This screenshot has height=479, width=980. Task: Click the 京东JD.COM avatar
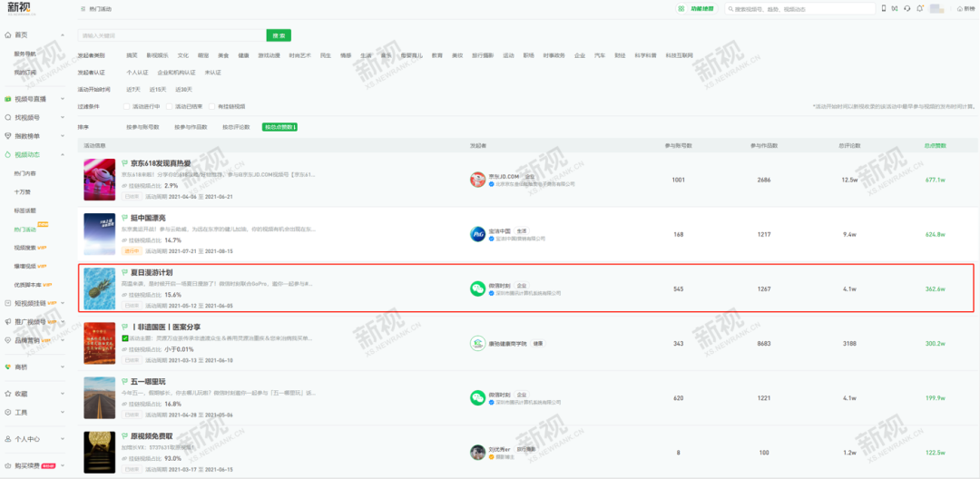(477, 180)
